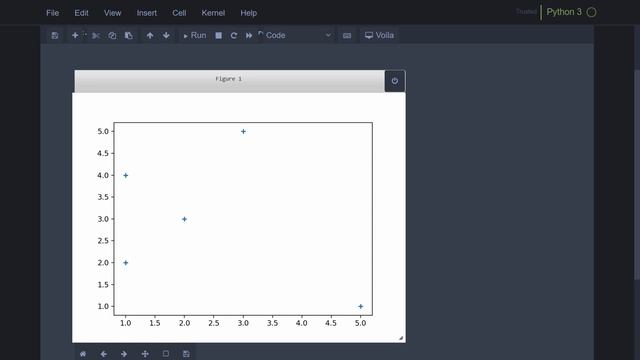640x360 pixels.
Task: Restart kernel and run all with the fast-forward icon
Action: point(249,36)
